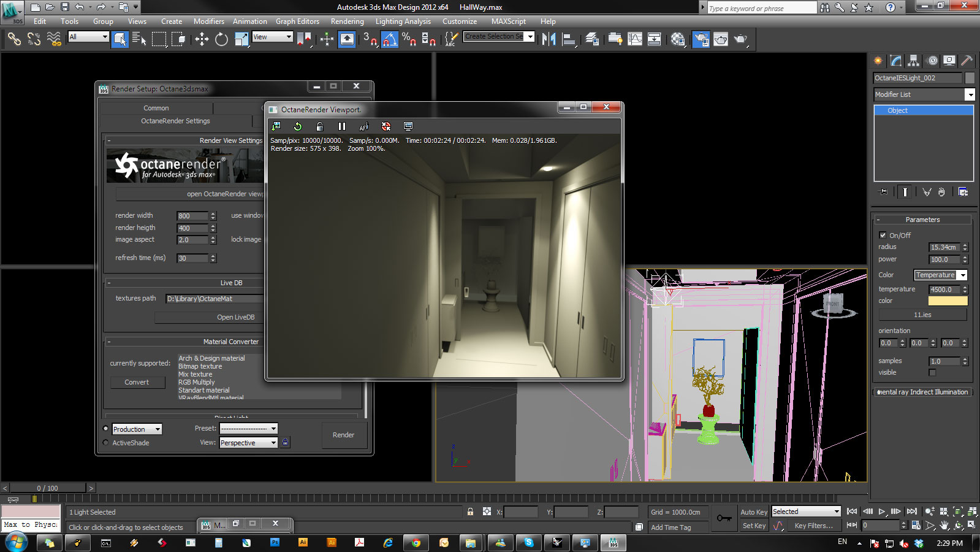Switch to the Utilities command panel
This screenshot has width=980, height=552.
tap(967, 60)
